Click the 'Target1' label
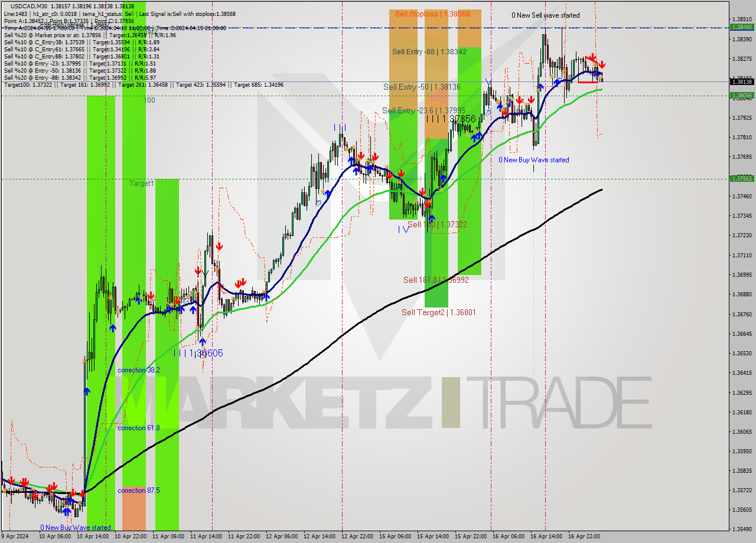The height and width of the screenshot is (543, 756). 142,184
